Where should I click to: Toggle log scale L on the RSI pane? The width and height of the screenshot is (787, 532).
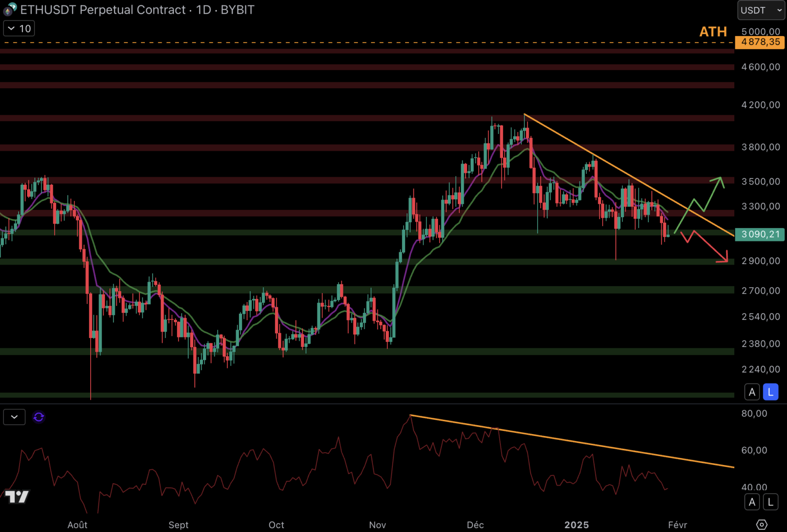tap(770, 502)
